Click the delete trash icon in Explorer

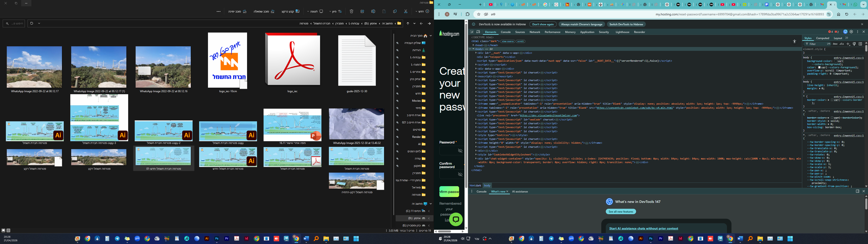(x=351, y=12)
